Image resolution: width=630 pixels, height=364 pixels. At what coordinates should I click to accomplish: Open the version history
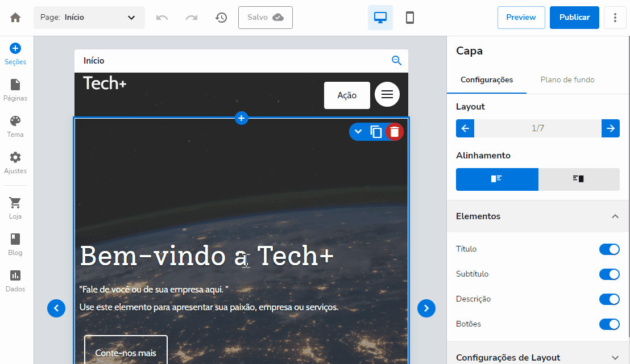click(x=221, y=18)
